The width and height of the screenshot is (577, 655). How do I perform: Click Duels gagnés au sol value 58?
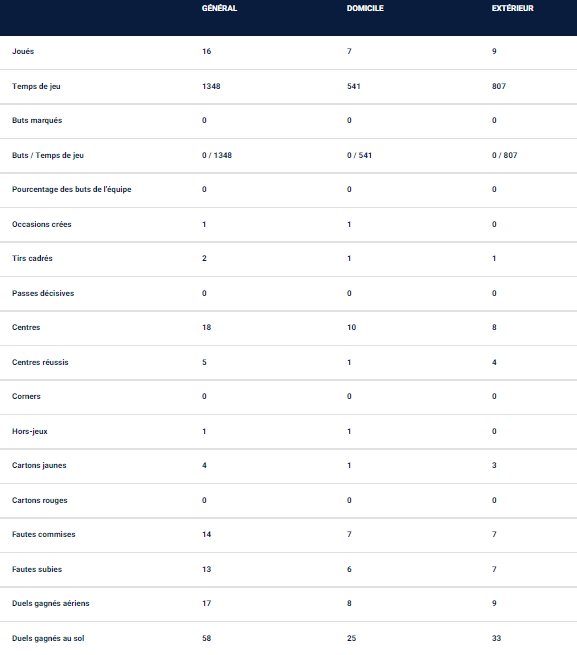click(206, 638)
